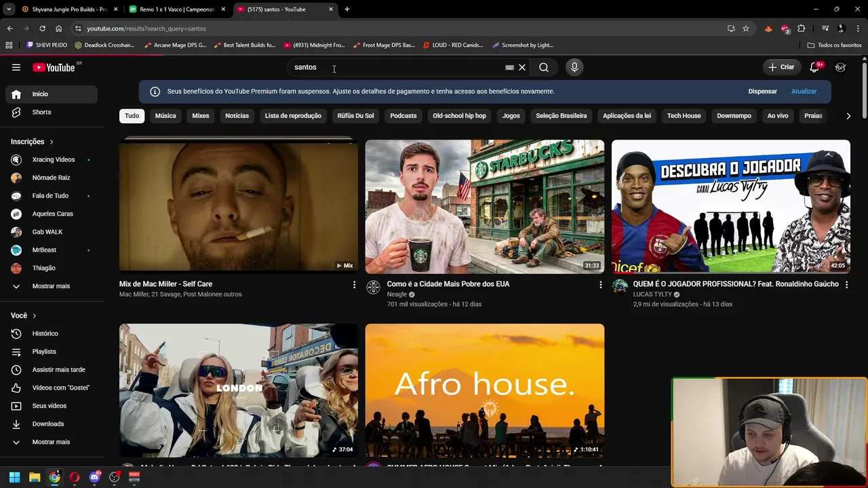The width and height of the screenshot is (868, 488).
Task: Select the Old-school hip hop chip
Action: click(459, 116)
